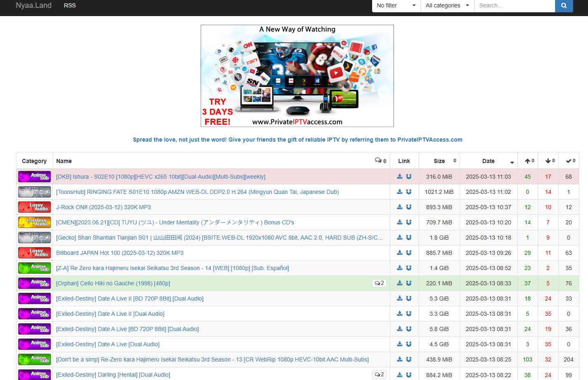Screen dimensions: 588x380
Task: Expand the All categories dropdown
Action: (x=447, y=6)
